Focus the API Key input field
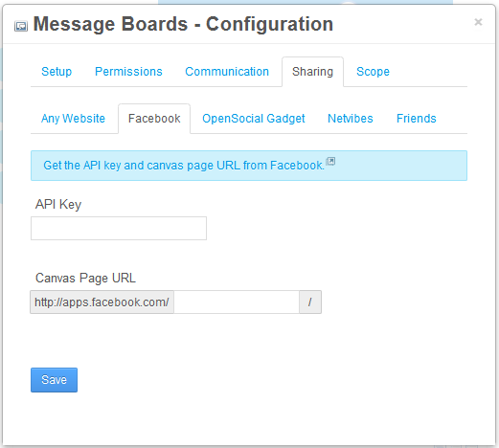Screen dimensions: 499x448 pos(119,228)
